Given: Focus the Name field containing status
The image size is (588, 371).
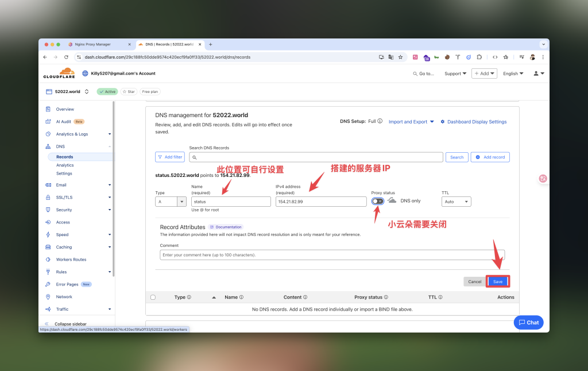Looking at the screenshot, I should pyautogui.click(x=231, y=202).
